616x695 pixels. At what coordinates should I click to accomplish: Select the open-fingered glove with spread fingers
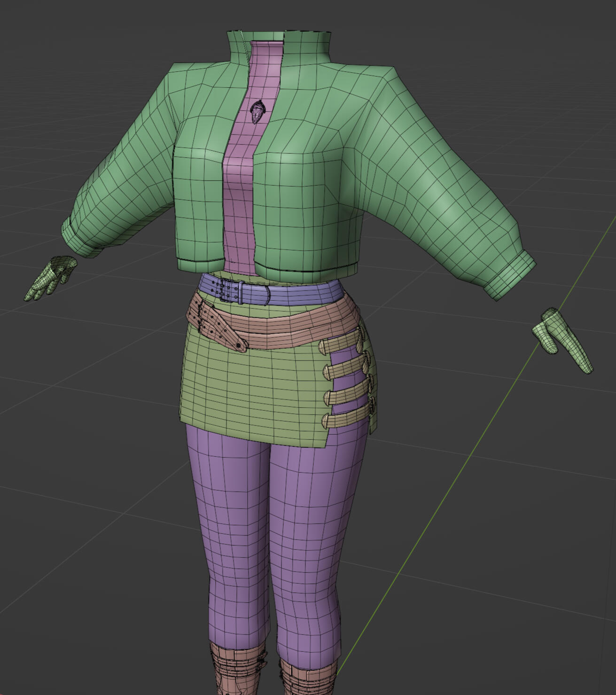click(51, 277)
